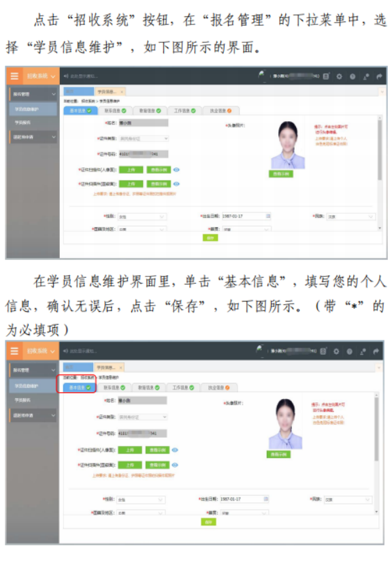392x563 pixels.
Task: Open the 出生日期 calendar icon in upper screenshot
Action: click(x=268, y=216)
